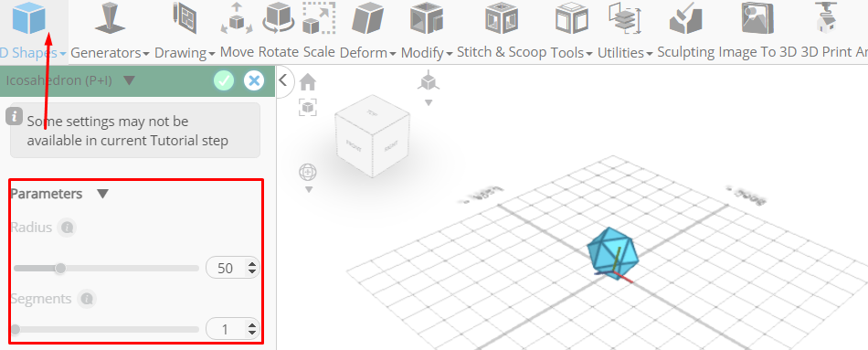The width and height of the screenshot is (868, 350).
Task: Open the Utilities menu
Action: [624, 53]
